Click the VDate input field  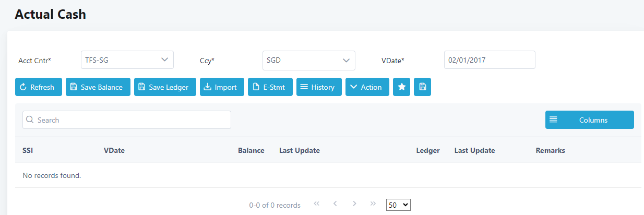pos(489,60)
